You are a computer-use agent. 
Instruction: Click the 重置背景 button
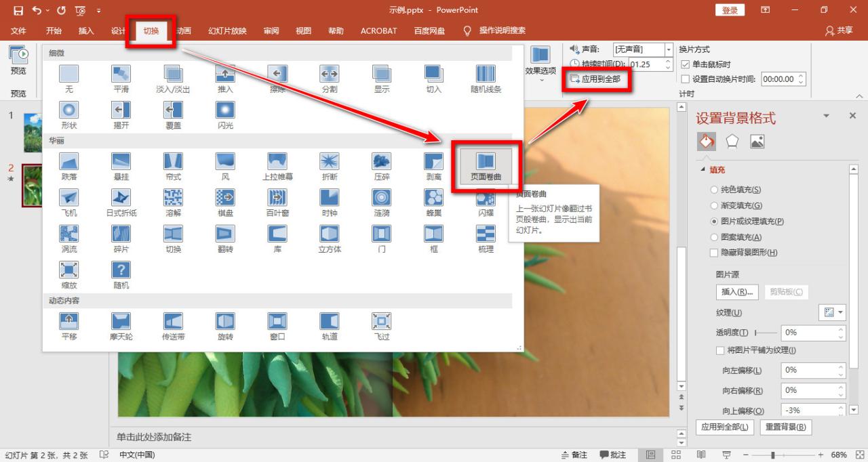[x=785, y=427]
